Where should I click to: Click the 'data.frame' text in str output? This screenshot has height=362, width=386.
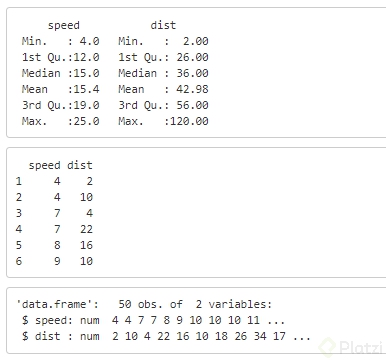point(57,304)
